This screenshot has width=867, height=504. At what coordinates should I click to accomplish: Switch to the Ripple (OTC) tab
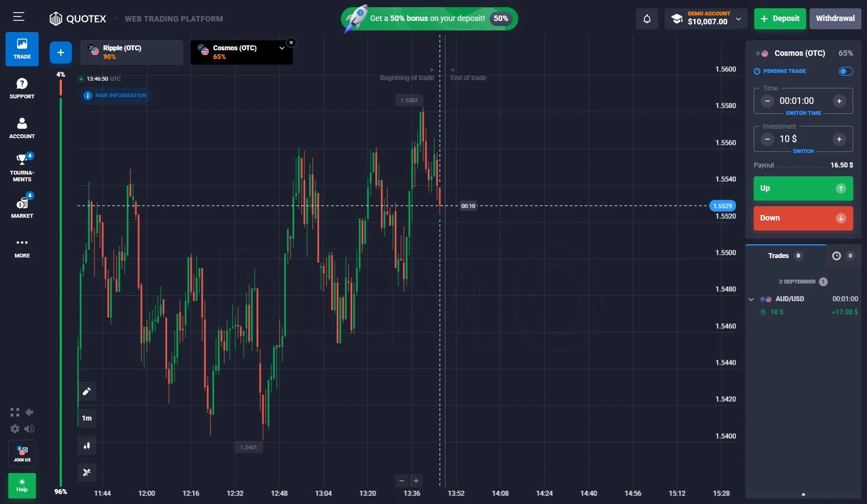click(x=132, y=53)
